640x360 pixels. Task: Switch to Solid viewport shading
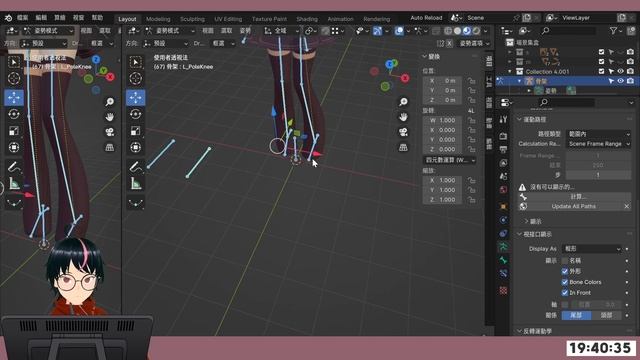[x=457, y=31]
